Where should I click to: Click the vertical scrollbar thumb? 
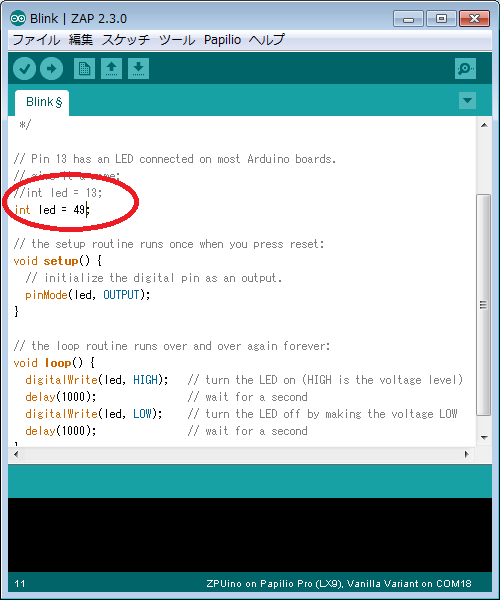484,305
